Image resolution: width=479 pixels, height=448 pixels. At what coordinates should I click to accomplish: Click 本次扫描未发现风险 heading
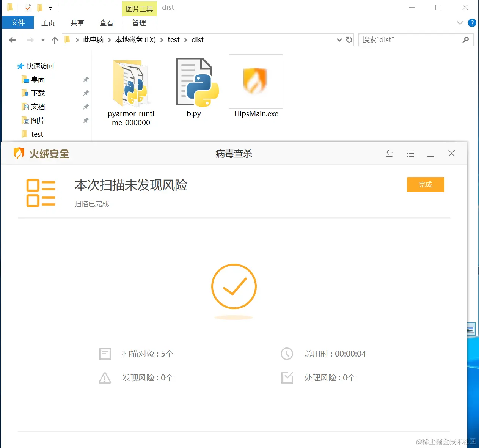coord(131,185)
